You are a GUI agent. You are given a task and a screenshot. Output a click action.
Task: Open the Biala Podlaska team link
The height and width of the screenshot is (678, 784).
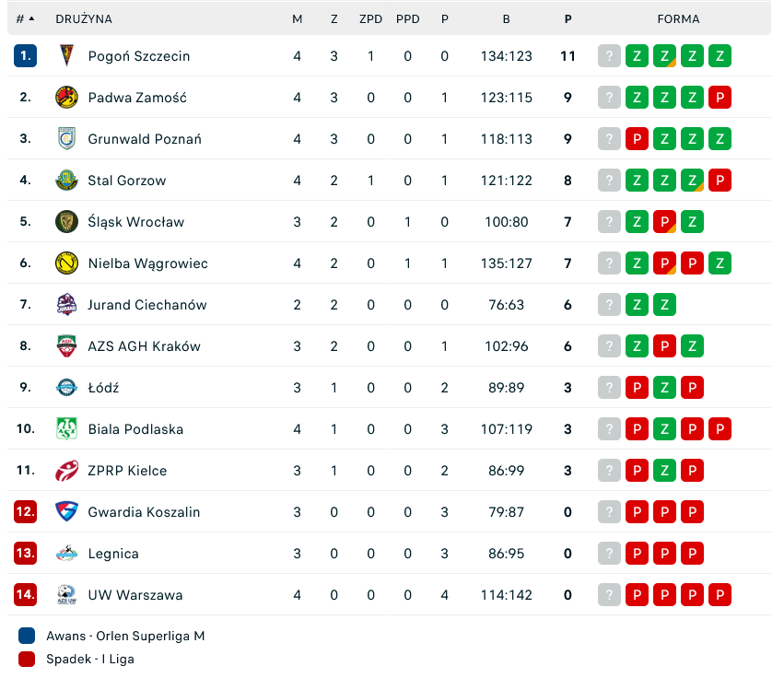pyautogui.click(x=135, y=429)
